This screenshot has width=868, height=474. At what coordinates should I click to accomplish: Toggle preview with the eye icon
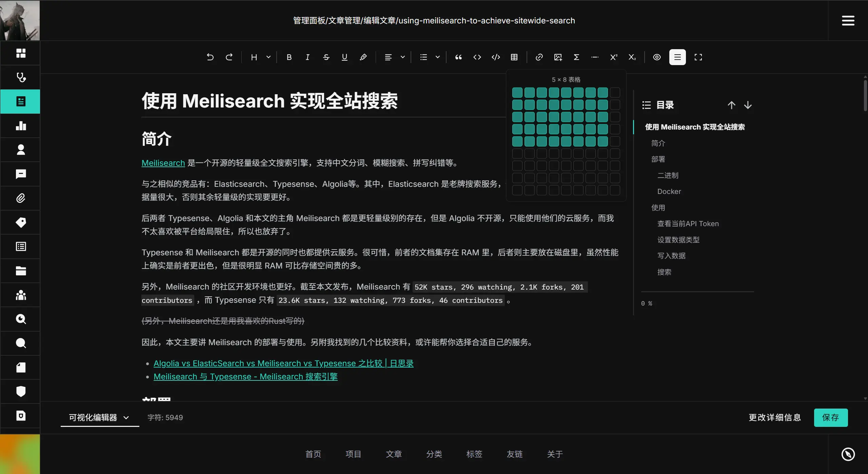[x=657, y=57]
